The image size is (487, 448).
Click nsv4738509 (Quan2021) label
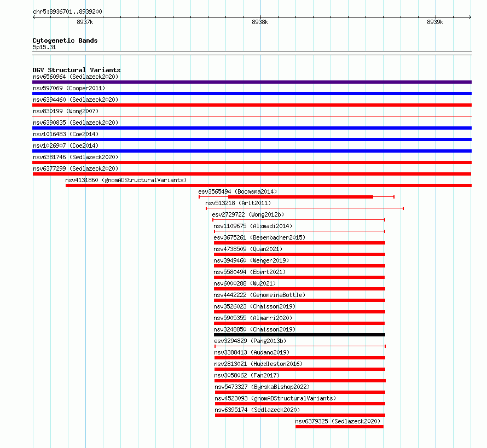click(x=248, y=249)
